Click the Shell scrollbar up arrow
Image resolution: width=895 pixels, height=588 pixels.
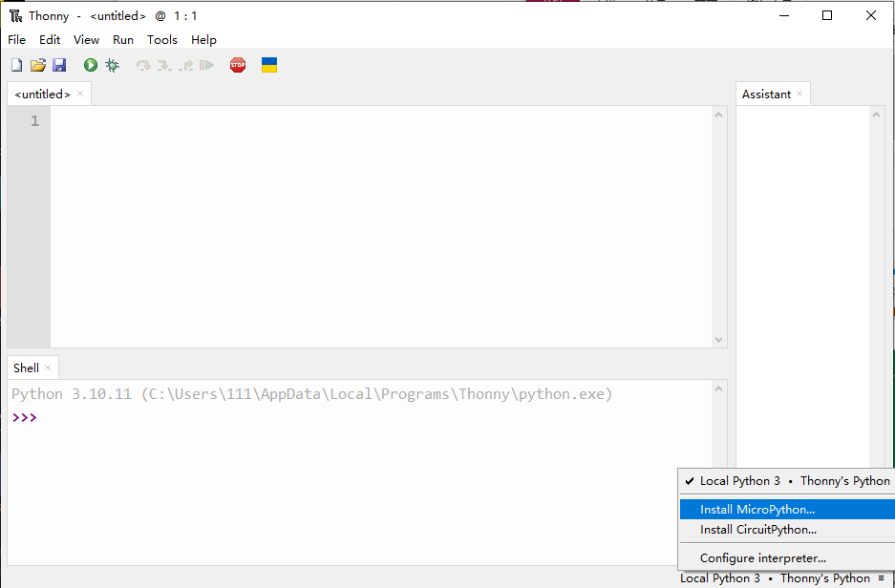coord(718,388)
